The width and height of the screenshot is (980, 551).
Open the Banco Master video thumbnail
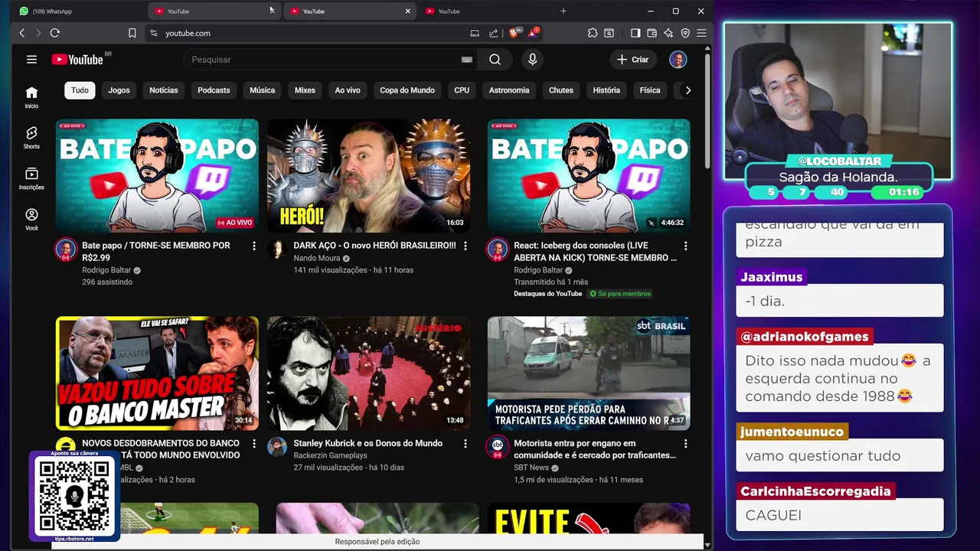coord(157,373)
